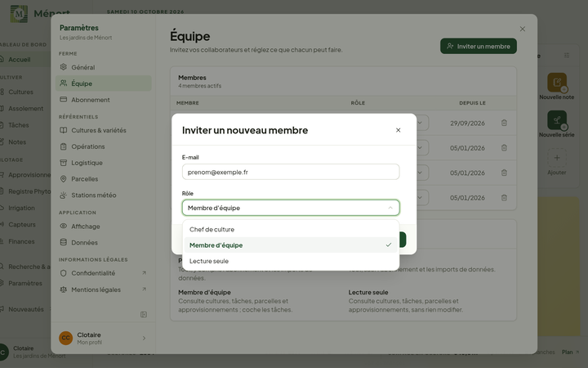
Task: Open Parcelles referential
Action: [104, 179]
